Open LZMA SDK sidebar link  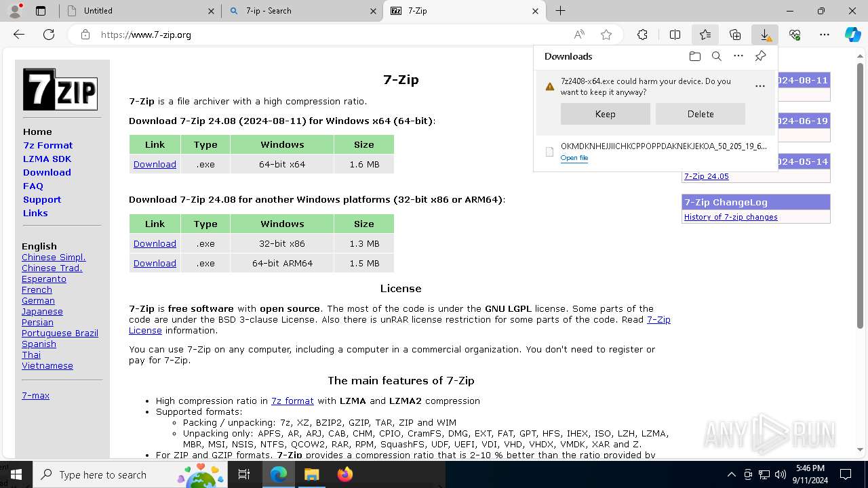coord(47,159)
